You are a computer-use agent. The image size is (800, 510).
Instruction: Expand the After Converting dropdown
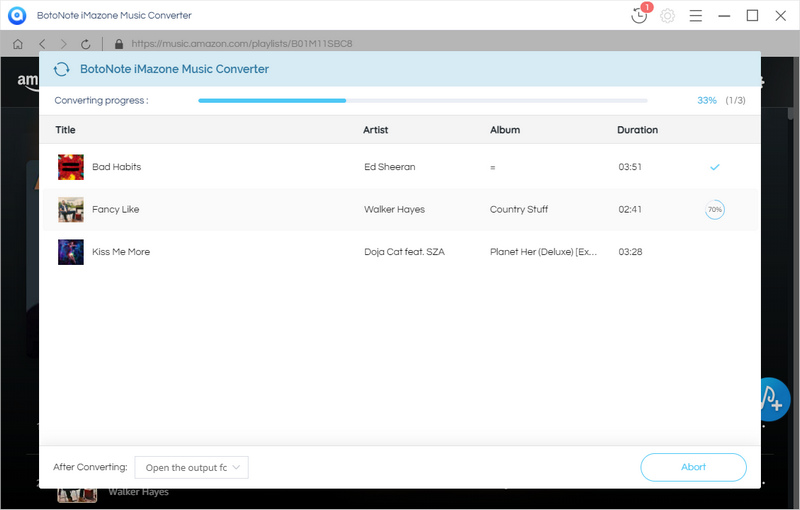pos(191,467)
